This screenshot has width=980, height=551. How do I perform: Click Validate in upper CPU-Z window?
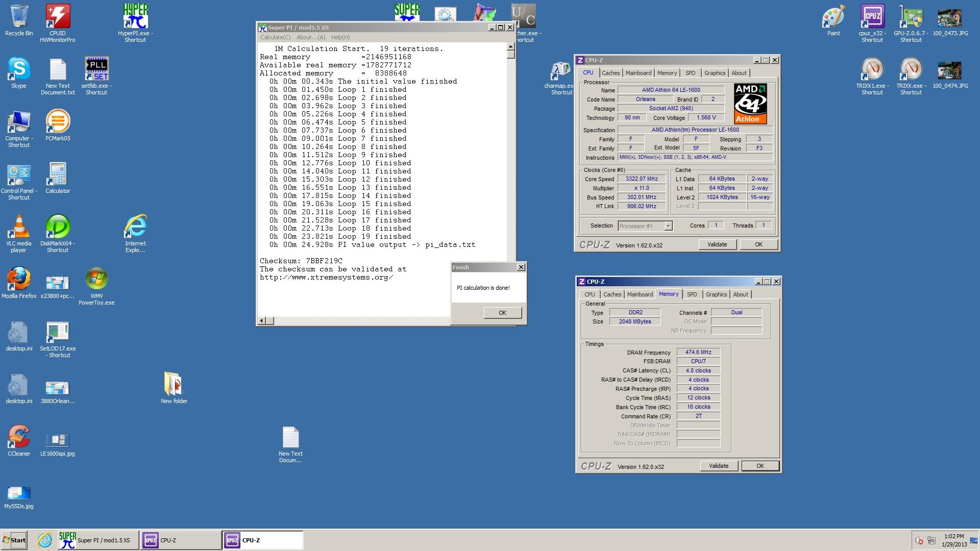pyautogui.click(x=717, y=244)
